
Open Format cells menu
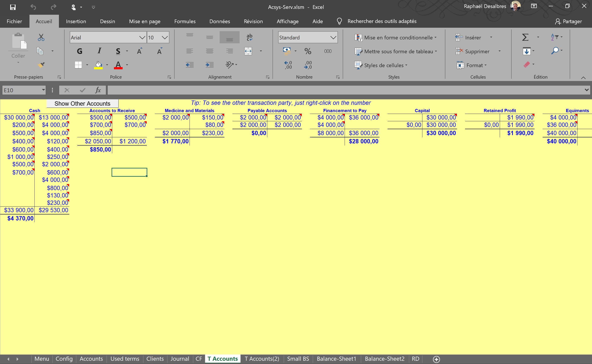472,65
